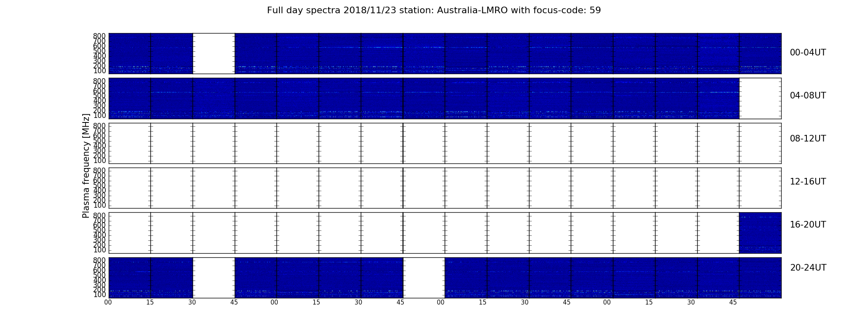Select the "Plasma frequency [MHz]" y-axis label
This screenshot has height=331, width=868.
pos(86,165)
